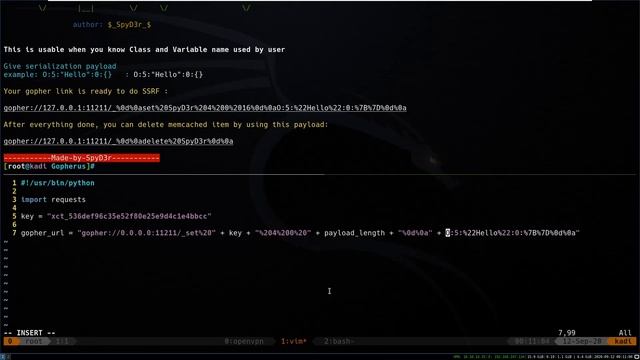640x360 pixels.
Task: Click the 'This is usable when you know Class' line
Action: 144,50
